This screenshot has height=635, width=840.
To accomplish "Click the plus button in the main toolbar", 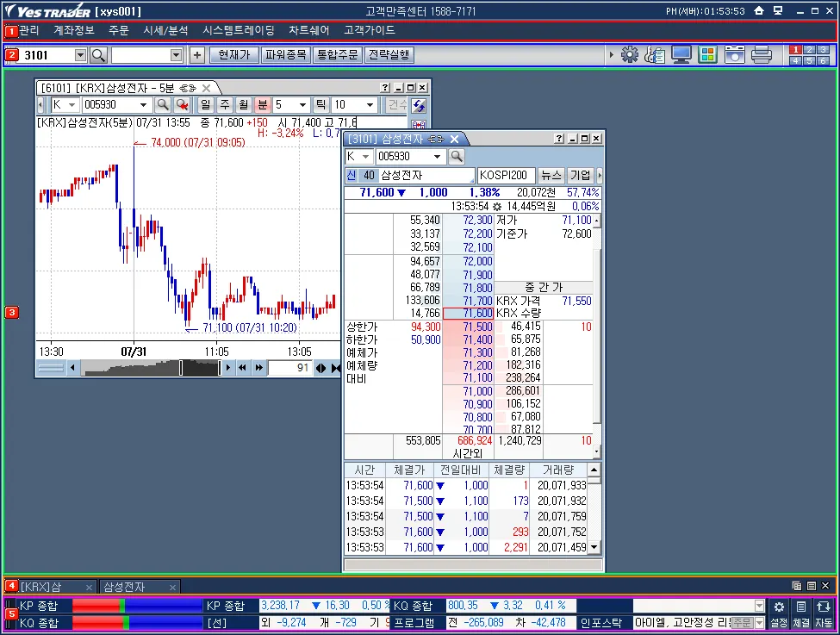I will pyautogui.click(x=197, y=55).
